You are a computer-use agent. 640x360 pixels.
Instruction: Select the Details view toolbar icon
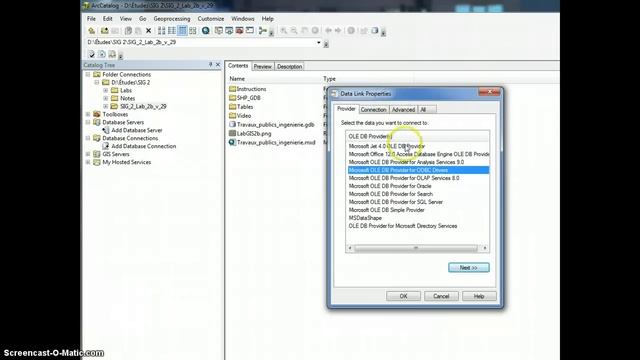[x=182, y=31]
